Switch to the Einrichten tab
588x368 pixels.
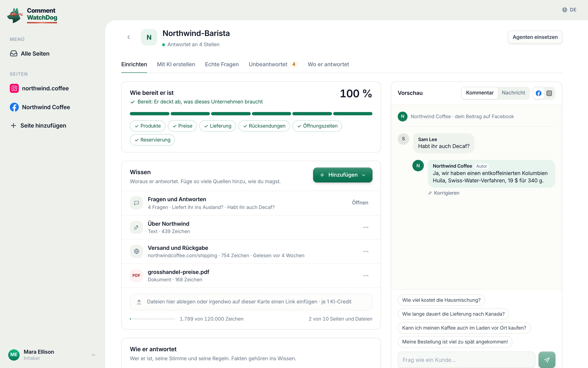[x=134, y=64]
